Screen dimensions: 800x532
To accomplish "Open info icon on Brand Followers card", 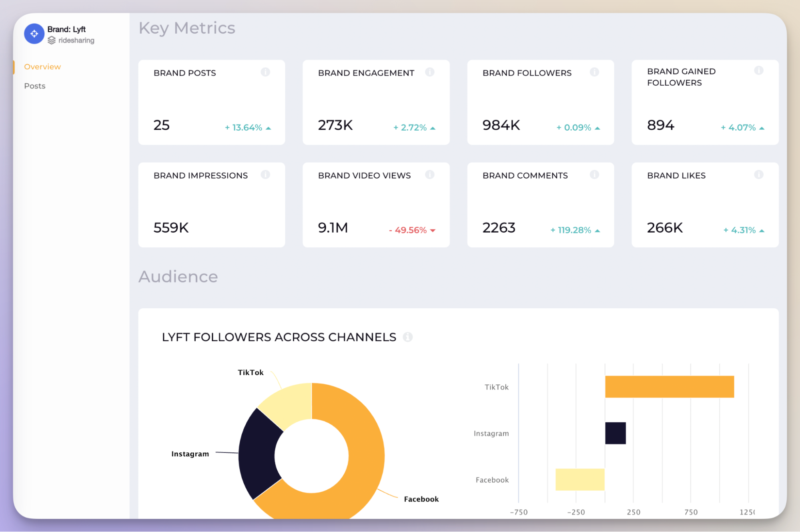I will click(x=594, y=72).
